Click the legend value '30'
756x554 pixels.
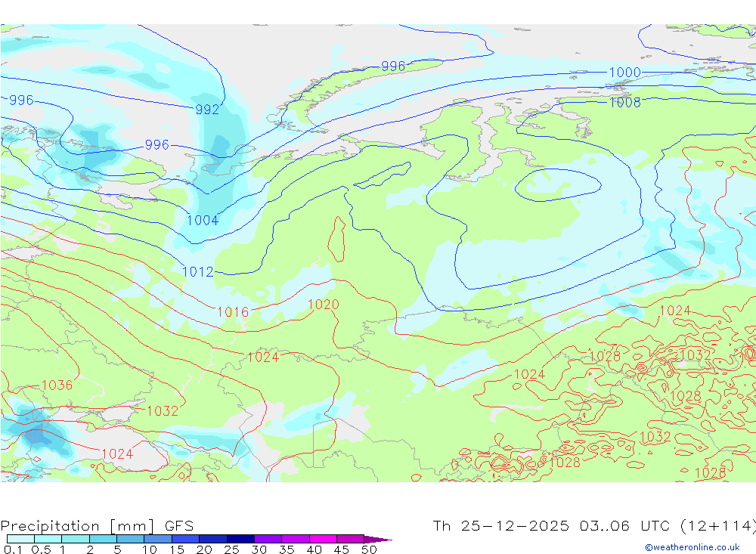tap(259, 549)
